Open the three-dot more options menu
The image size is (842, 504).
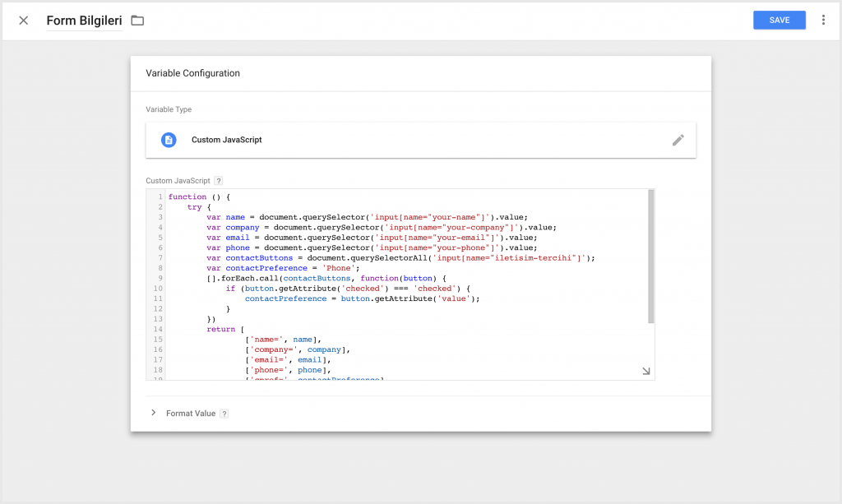click(x=823, y=21)
